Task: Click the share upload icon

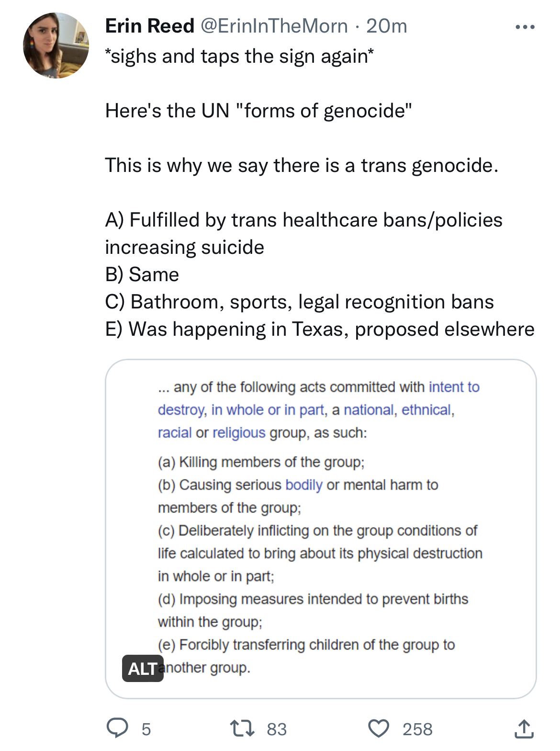Action: click(x=524, y=728)
